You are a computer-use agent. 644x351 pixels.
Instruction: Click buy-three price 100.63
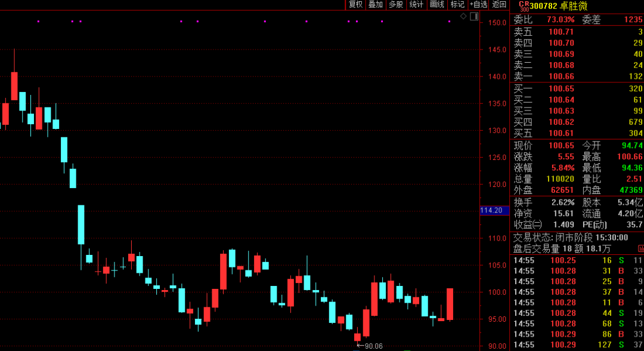561,110
